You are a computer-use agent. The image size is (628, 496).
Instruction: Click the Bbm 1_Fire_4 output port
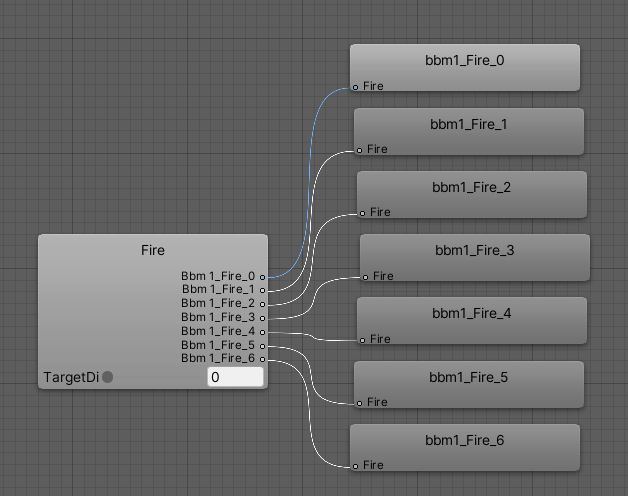pyautogui.click(x=262, y=331)
